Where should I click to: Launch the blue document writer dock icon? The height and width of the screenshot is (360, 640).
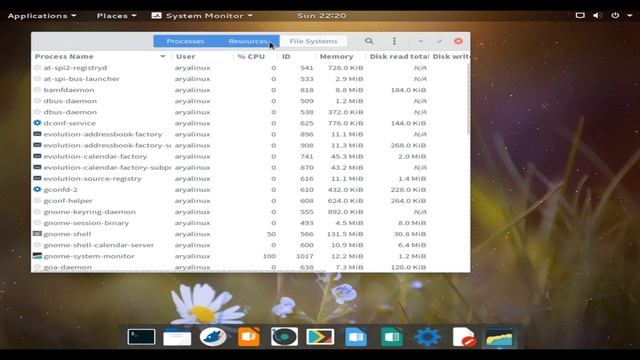click(x=356, y=337)
